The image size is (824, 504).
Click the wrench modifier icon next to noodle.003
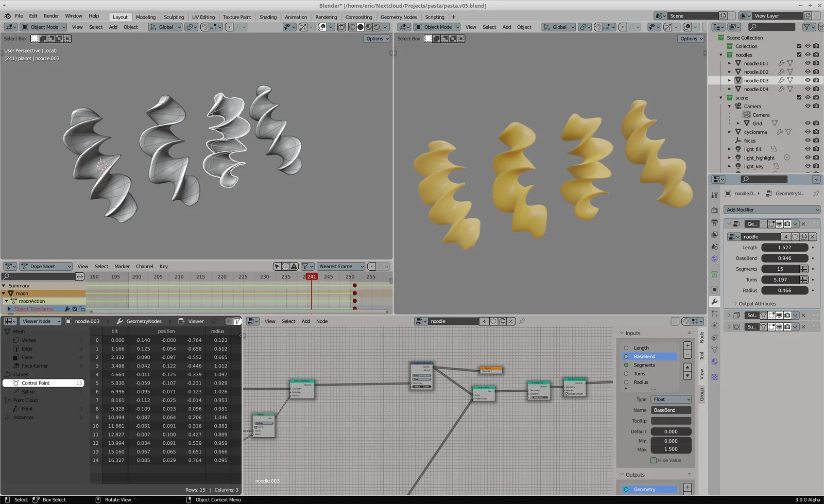click(x=781, y=80)
